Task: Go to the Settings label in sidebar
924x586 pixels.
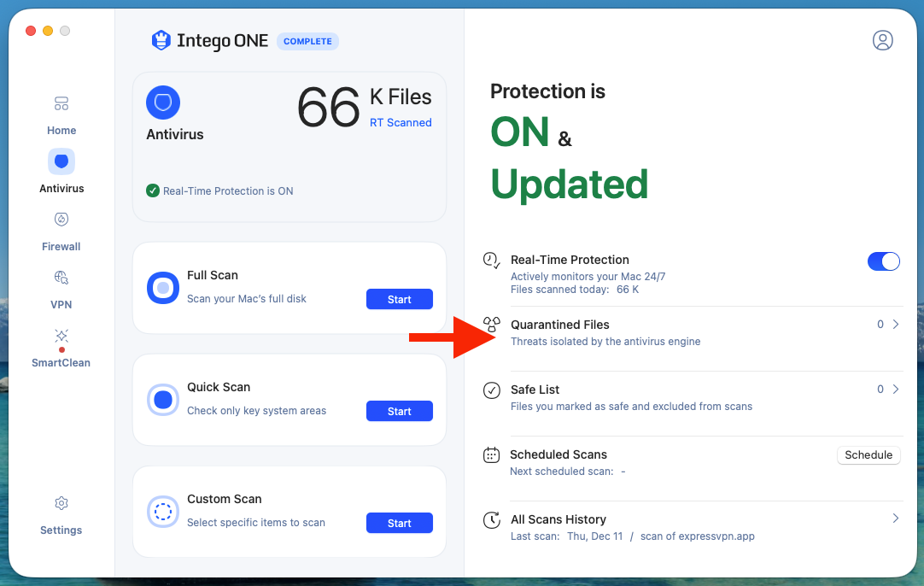Action: pos(61,530)
